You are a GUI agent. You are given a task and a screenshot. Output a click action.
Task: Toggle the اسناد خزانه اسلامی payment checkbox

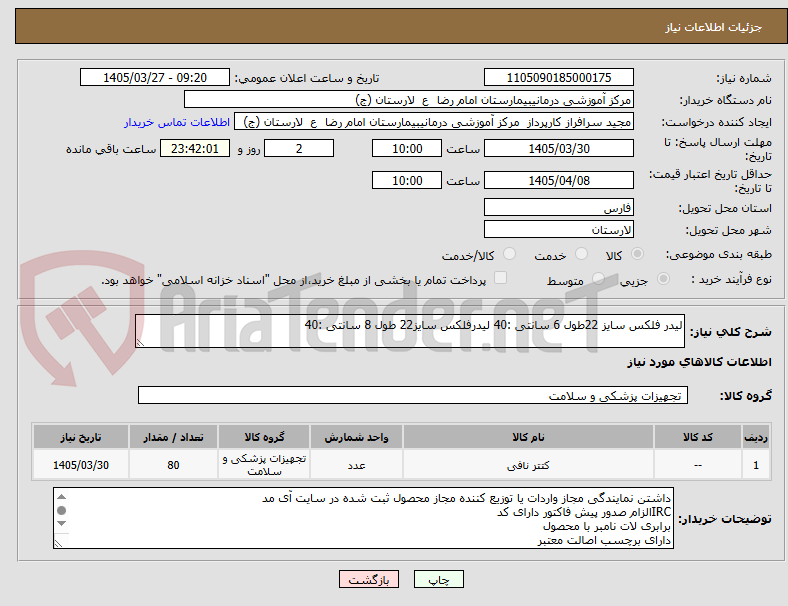click(x=500, y=277)
